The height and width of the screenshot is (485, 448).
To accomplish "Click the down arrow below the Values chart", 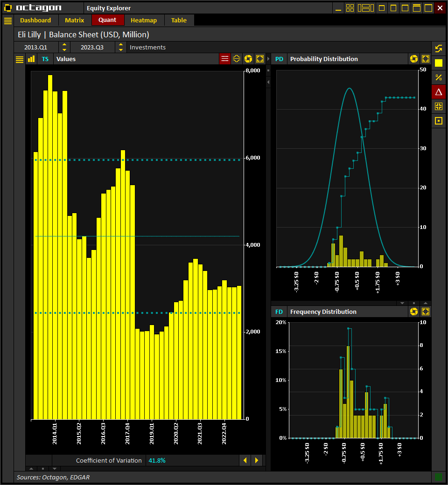I will (x=55, y=469).
